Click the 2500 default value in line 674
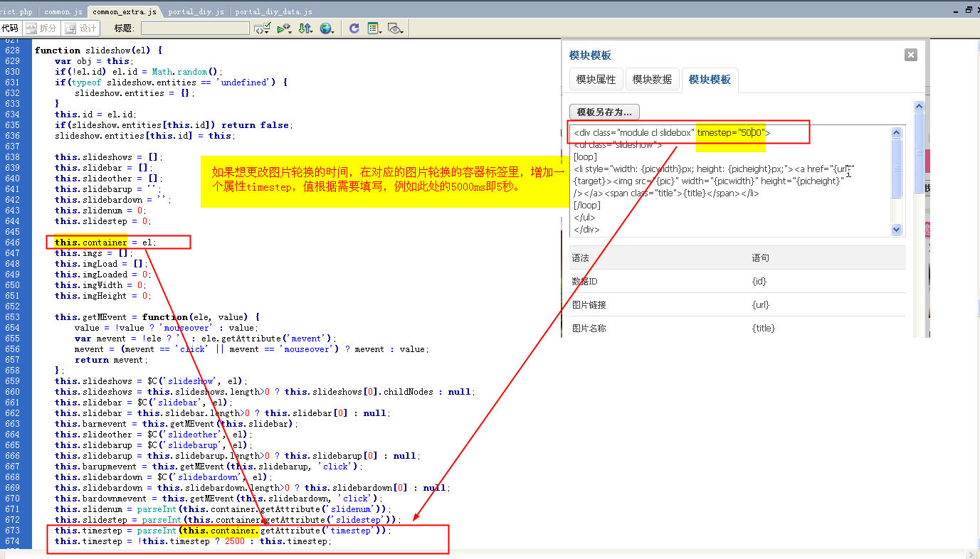 coord(234,541)
